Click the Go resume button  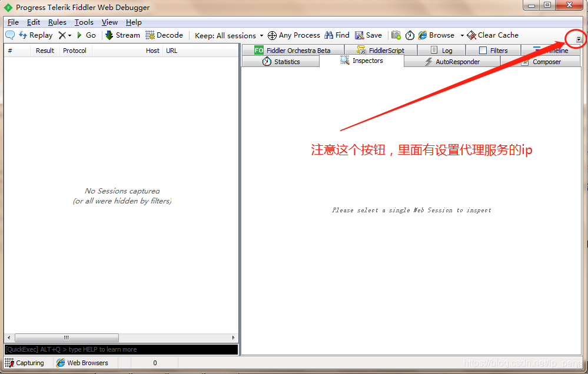[x=87, y=35]
